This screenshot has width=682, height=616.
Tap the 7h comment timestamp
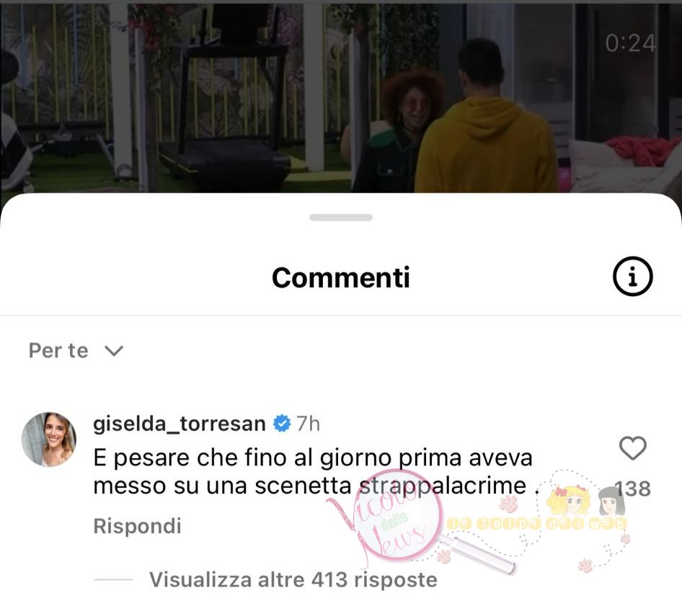(x=309, y=424)
